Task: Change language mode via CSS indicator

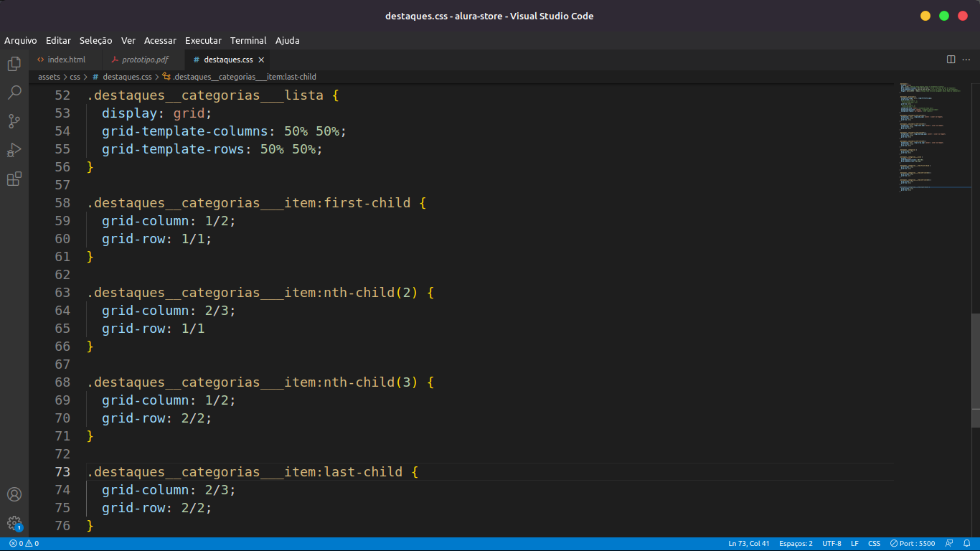Action: [x=874, y=544]
